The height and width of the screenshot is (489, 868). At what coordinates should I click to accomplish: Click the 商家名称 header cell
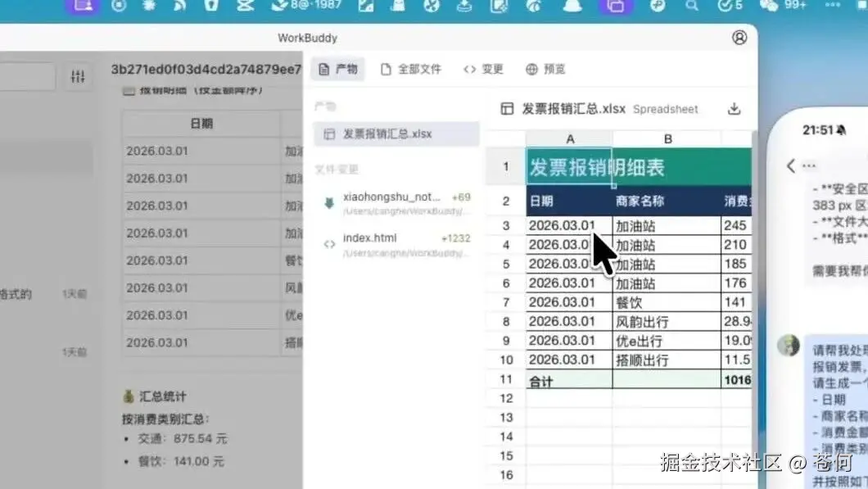click(667, 201)
